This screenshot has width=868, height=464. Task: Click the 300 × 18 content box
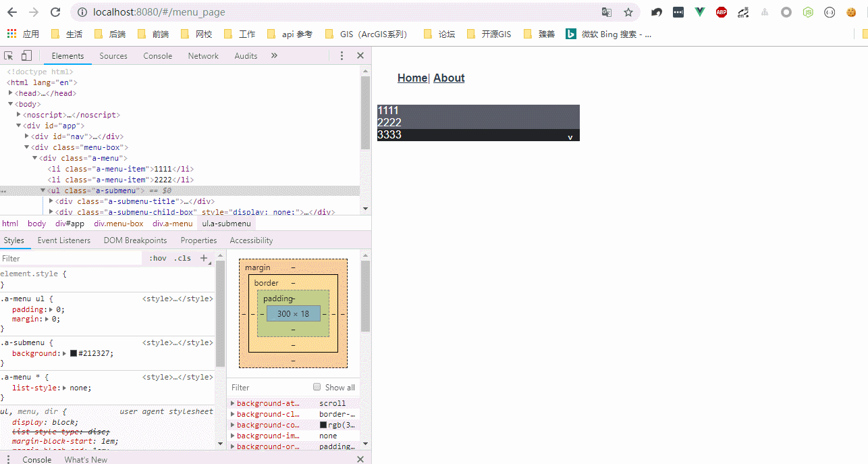coord(293,313)
